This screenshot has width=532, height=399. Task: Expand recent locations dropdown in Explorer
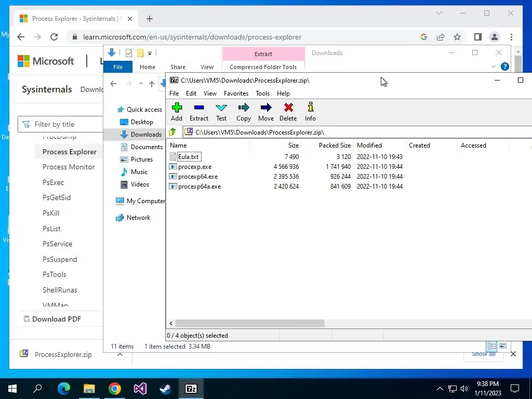coord(141,84)
